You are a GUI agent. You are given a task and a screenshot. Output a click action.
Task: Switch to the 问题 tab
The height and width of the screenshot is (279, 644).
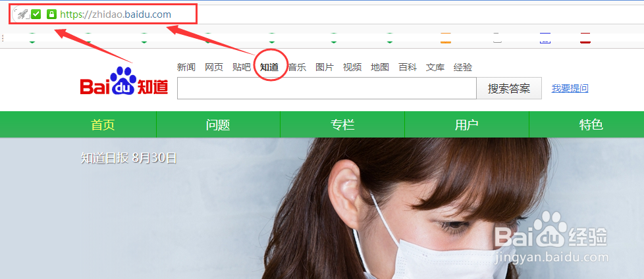(218, 125)
